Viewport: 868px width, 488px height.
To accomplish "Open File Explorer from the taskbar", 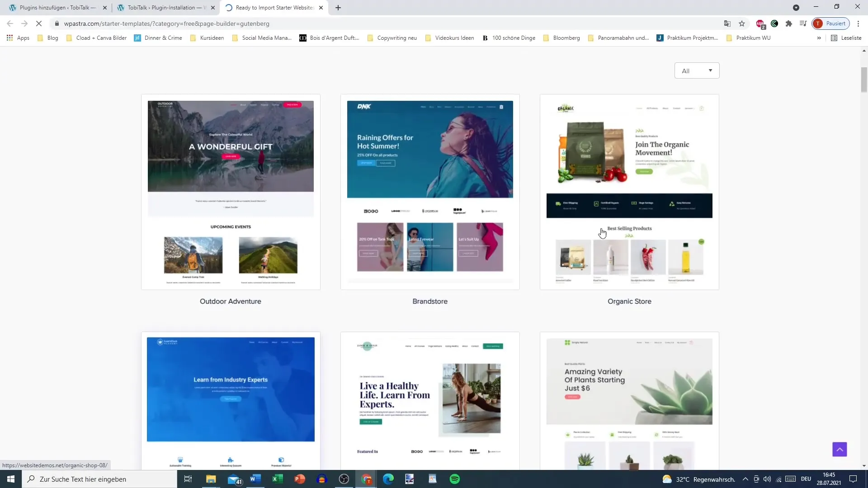I will pos(211,479).
